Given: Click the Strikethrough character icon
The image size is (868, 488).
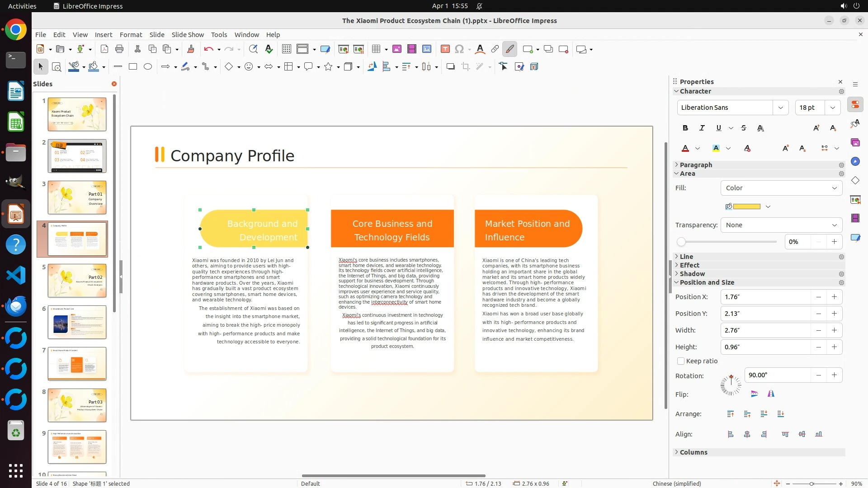Looking at the screenshot, I should [x=744, y=128].
